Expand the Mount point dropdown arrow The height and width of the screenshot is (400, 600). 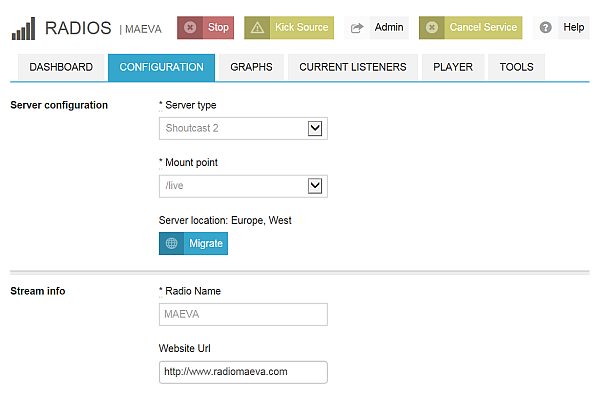point(315,186)
